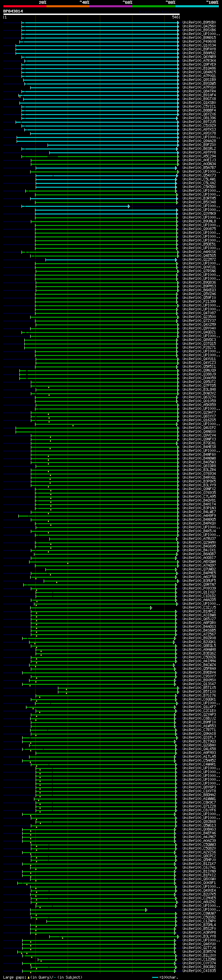This screenshot has width=222, height=980.
Task: Select label UniRef100_Q54X73
Action: click(x=199, y=175)
